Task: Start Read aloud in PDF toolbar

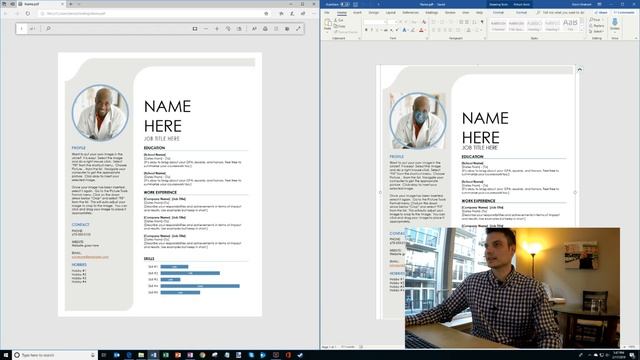Action: (x=254, y=29)
